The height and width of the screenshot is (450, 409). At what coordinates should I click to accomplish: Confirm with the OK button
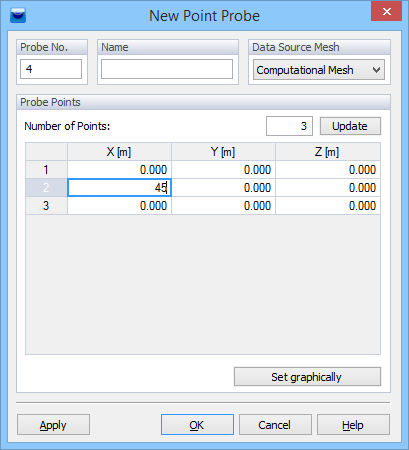[x=197, y=425]
